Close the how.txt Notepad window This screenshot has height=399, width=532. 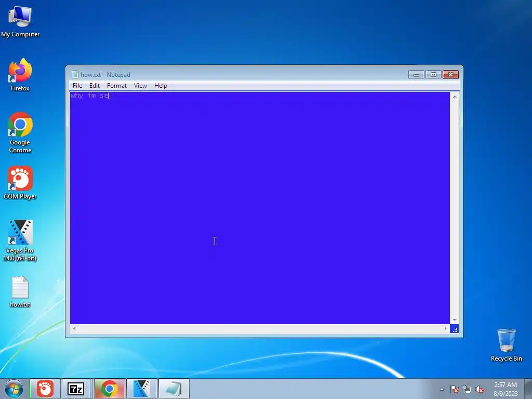[x=450, y=75]
